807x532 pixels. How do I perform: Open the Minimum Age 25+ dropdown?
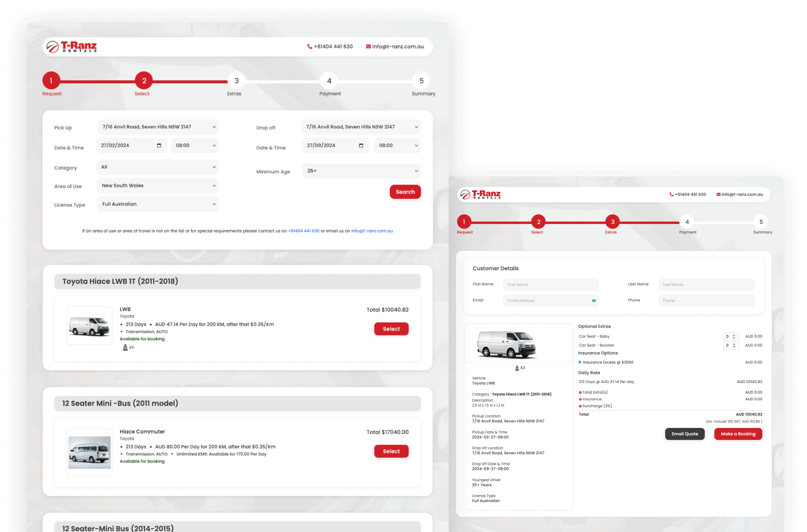point(362,171)
